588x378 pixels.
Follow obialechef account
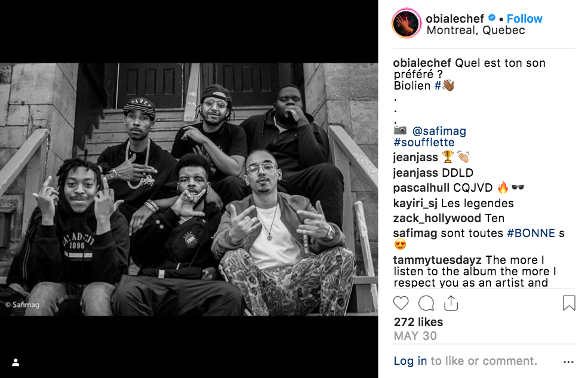pyautogui.click(x=524, y=19)
